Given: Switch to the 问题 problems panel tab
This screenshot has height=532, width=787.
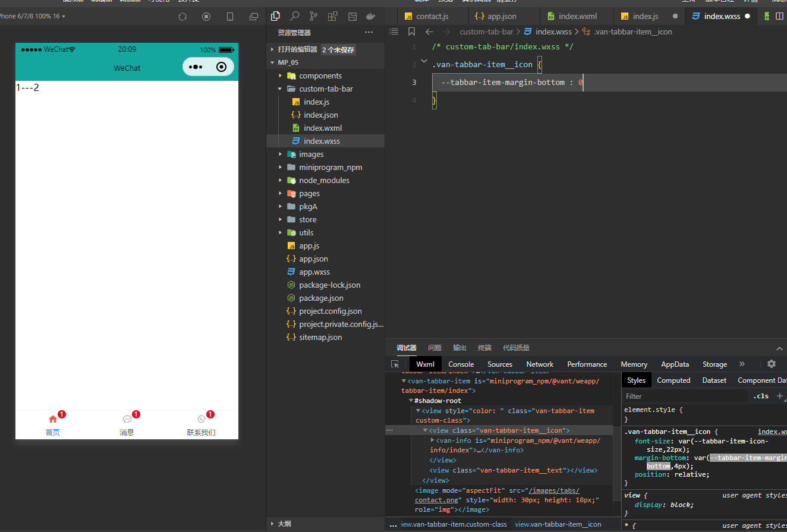Looking at the screenshot, I should [x=435, y=348].
